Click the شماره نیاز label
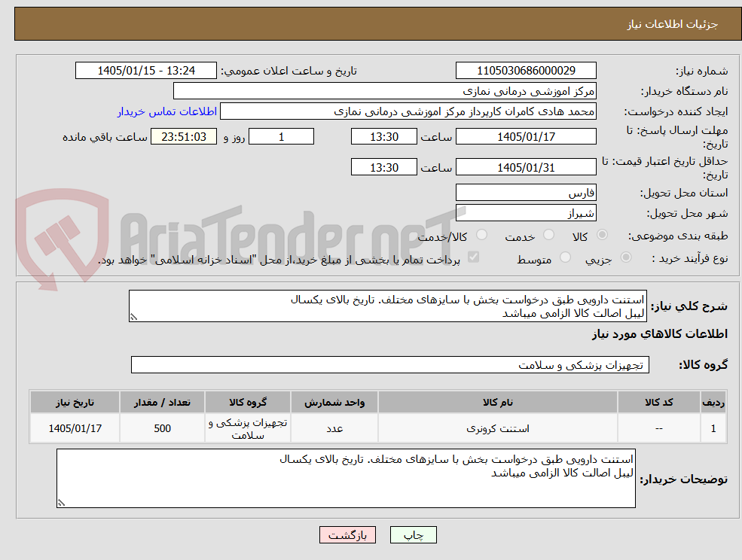 [x=702, y=71]
